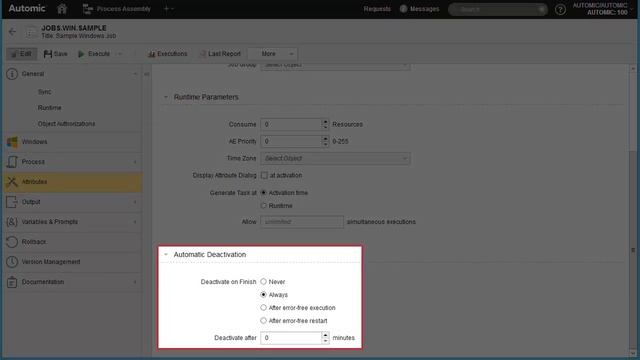Increase Deactivate after minutes value
This screenshot has width=640, height=360.
click(325, 335)
